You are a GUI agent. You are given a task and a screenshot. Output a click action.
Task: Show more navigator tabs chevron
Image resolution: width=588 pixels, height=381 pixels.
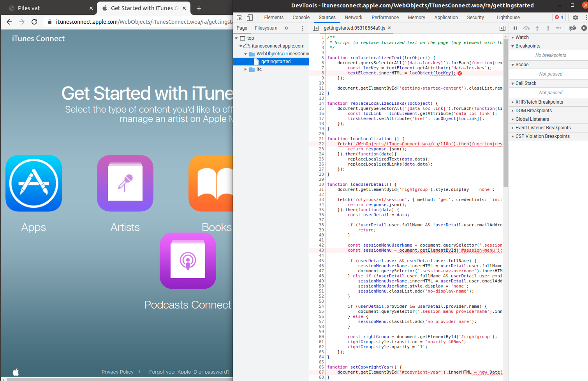pyautogui.click(x=286, y=28)
